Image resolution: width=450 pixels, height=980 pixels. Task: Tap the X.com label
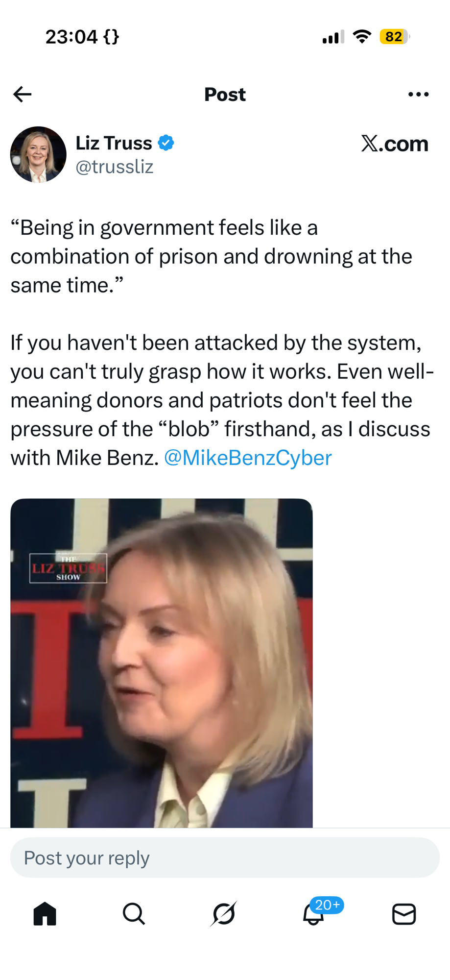point(395,144)
